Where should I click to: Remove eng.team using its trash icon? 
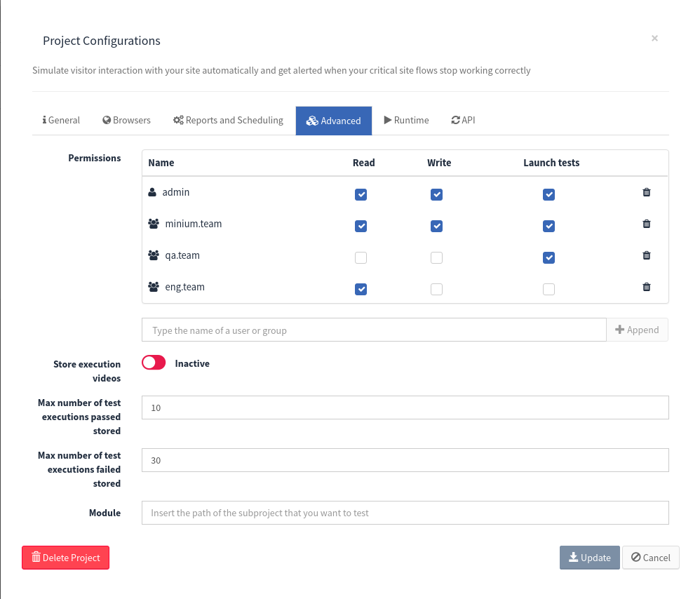tap(646, 287)
